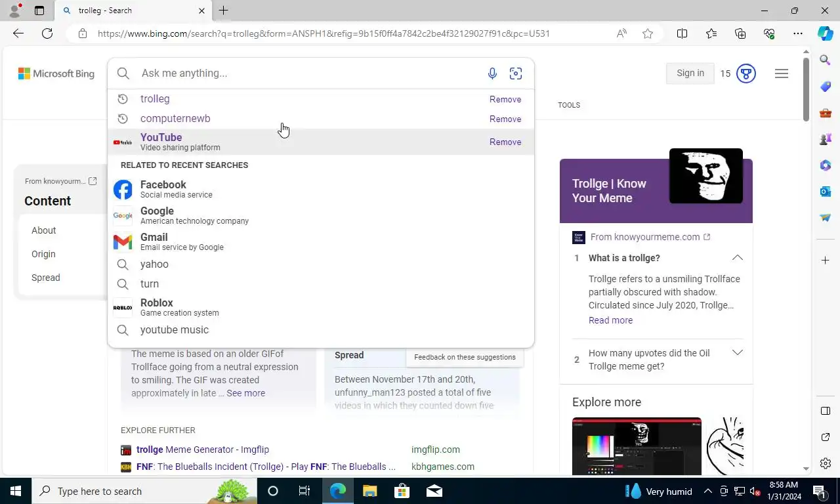
Task: Refresh the page with reload icon
Action: [47, 33]
